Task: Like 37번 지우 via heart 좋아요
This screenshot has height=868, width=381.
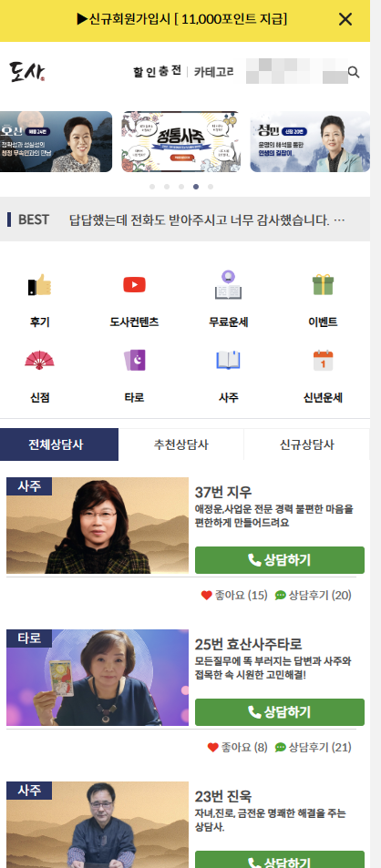Action: [x=234, y=595]
